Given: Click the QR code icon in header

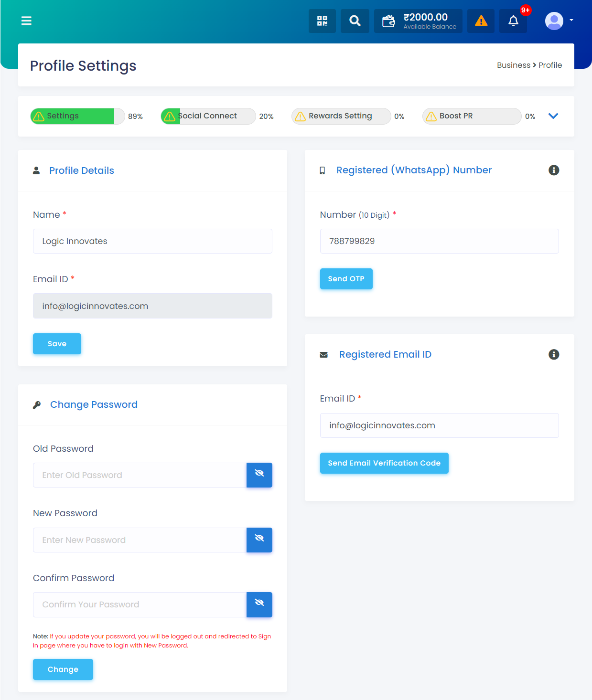Looking at the screenshot, I should click(322, 21).
